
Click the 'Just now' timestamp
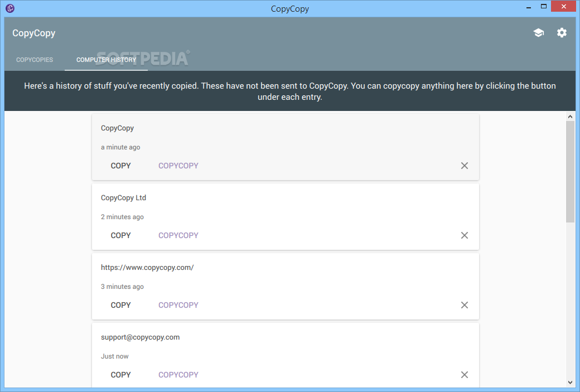tap(115, 356)
